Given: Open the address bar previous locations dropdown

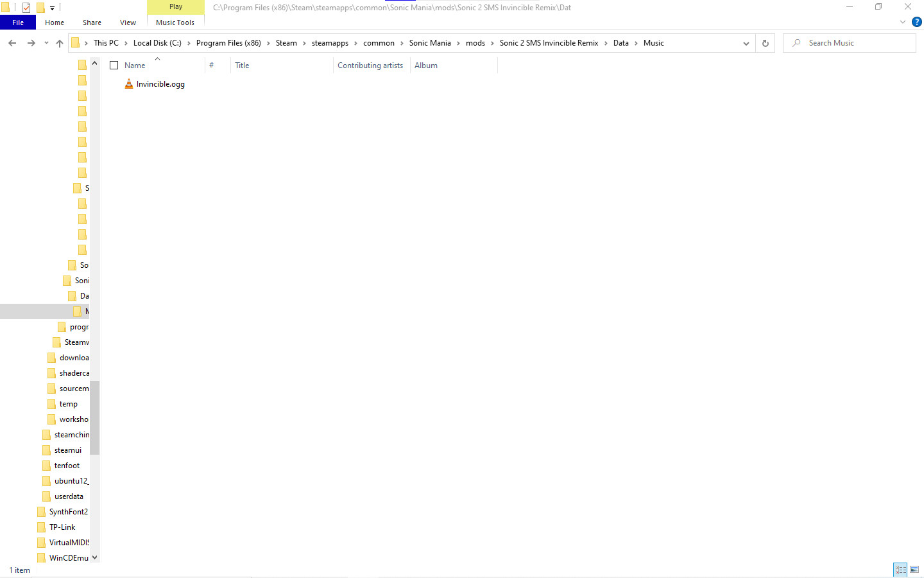Looking at the screenshot, I should click(746, 43).
